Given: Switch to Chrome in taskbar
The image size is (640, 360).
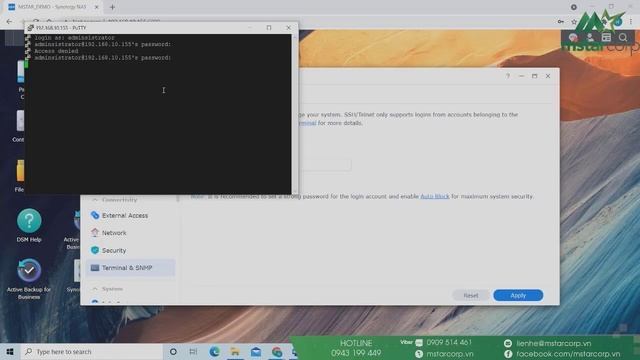Looking at the screenshot, I should [x=277, y=351].
